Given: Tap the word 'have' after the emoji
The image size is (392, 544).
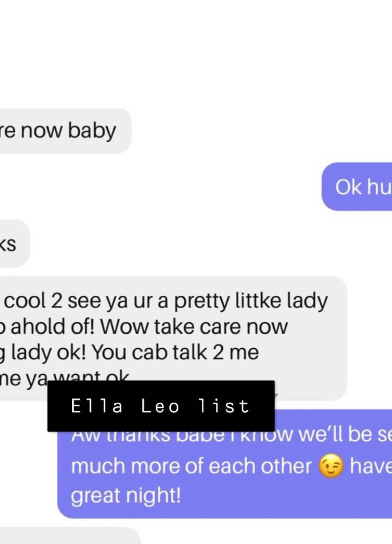Looking at the screenshot, I should click(371, 466).
